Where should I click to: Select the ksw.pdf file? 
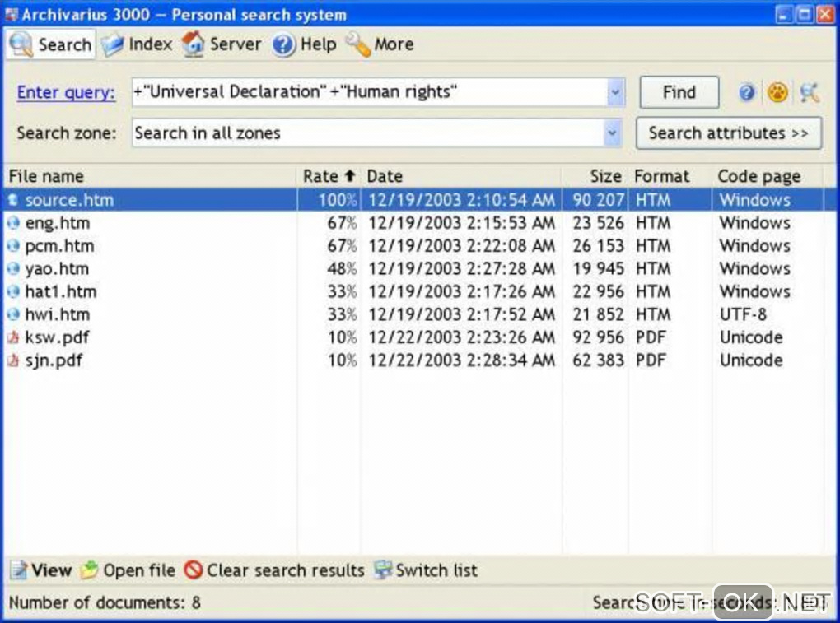tap(57, 337)
